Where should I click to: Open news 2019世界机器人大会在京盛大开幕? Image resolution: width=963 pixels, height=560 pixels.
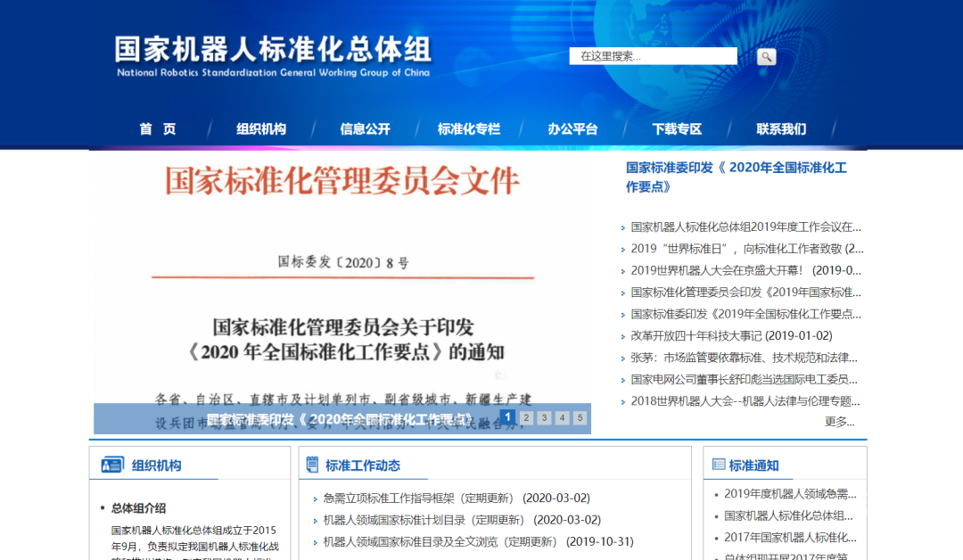pos(745,270)
